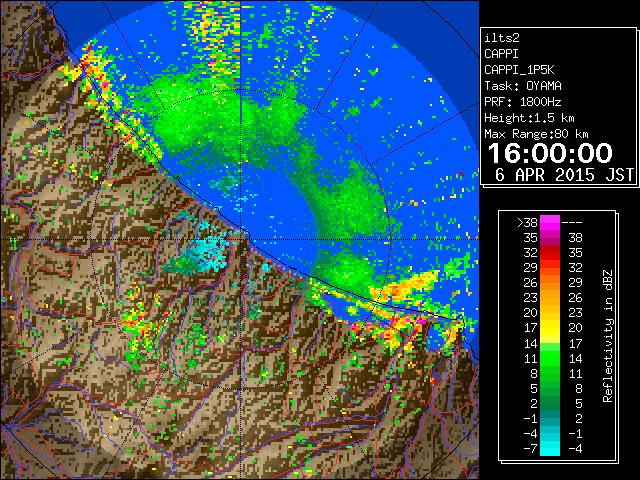Image resolution: width=640 pixels, height=480 pixels.
Task: Select the "---" legend label
Action: pyautogui.click(x=571, y=223)
